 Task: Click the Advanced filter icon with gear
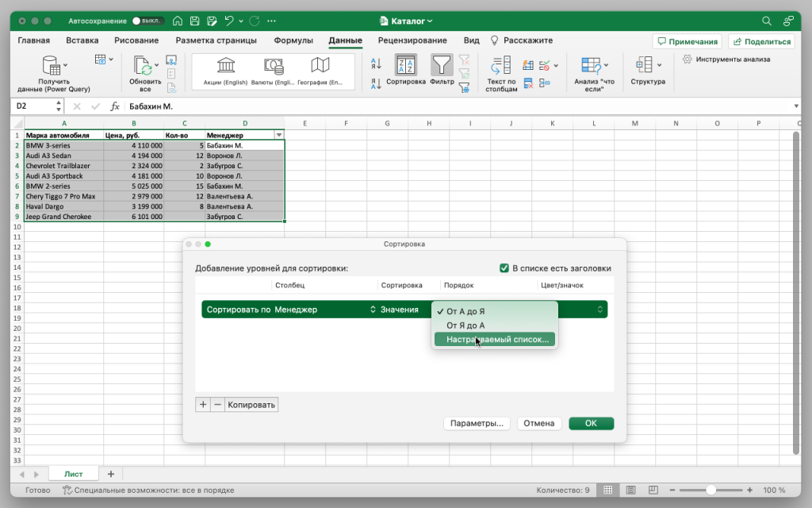[x=464, y=87]
